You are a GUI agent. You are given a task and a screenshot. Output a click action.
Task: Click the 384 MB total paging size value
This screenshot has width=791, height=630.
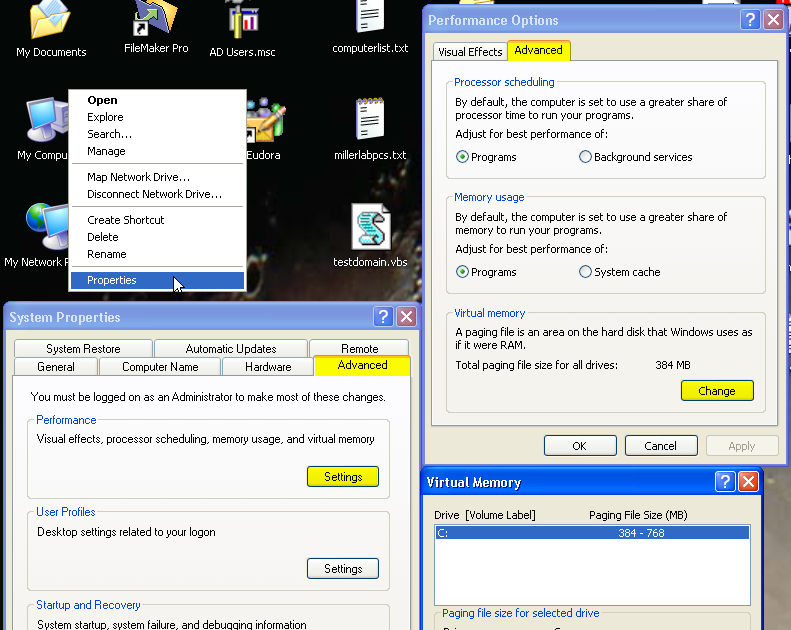click(672, 365)
